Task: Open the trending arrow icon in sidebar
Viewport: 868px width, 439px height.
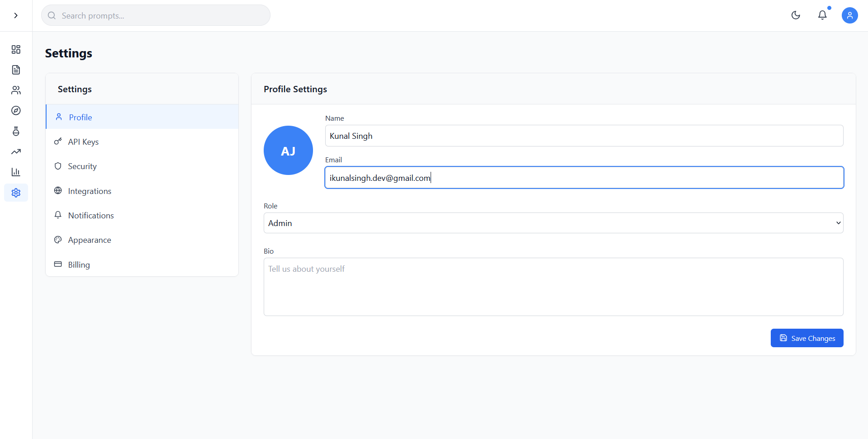Action: click(16, 151)
